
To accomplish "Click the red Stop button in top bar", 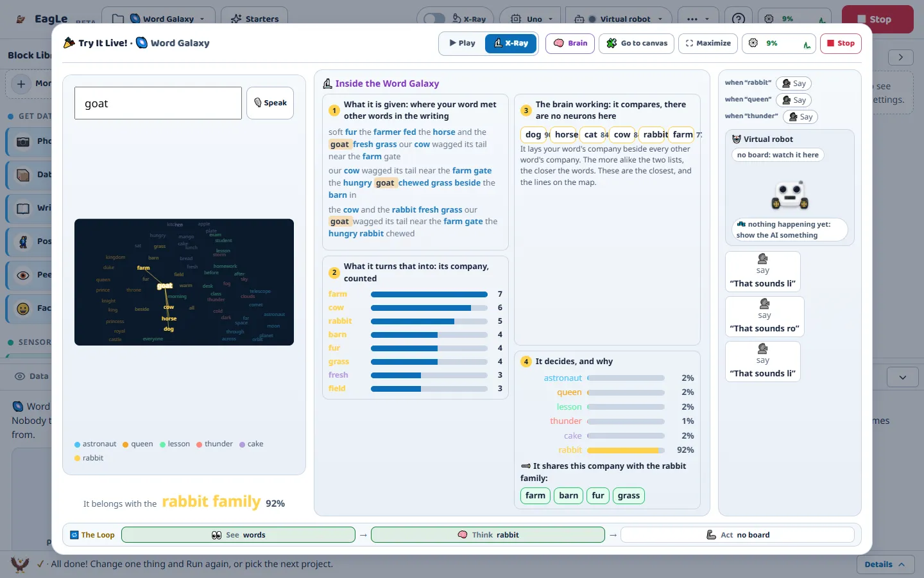I will pos(877,19).
